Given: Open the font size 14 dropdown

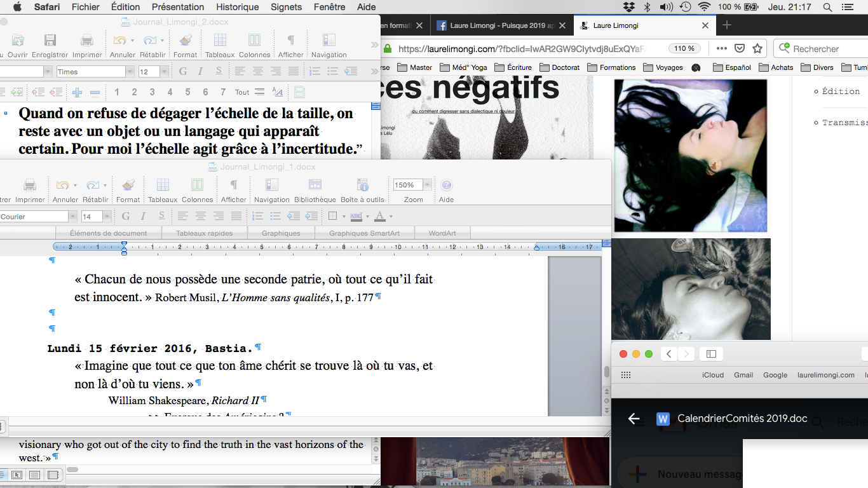Looking at the screenshot, I should coord(106,217).
